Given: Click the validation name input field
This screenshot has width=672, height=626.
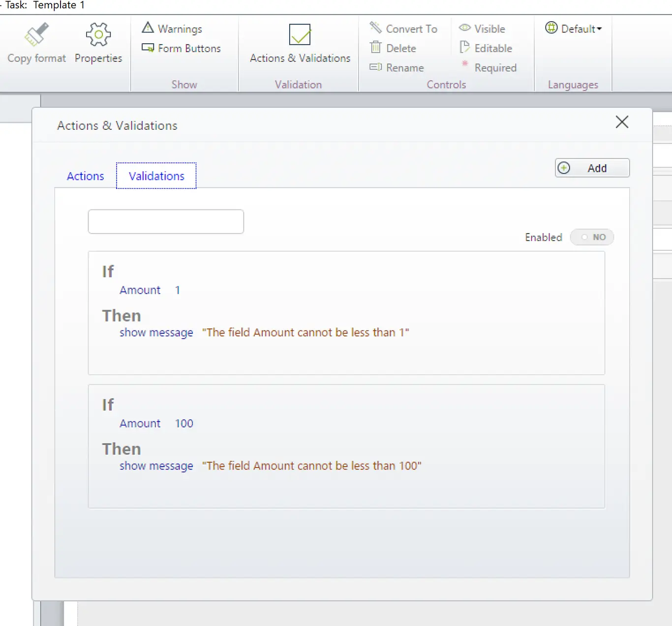Looking at the screenshot, I should pyautogui.click(x=166, y=222).
